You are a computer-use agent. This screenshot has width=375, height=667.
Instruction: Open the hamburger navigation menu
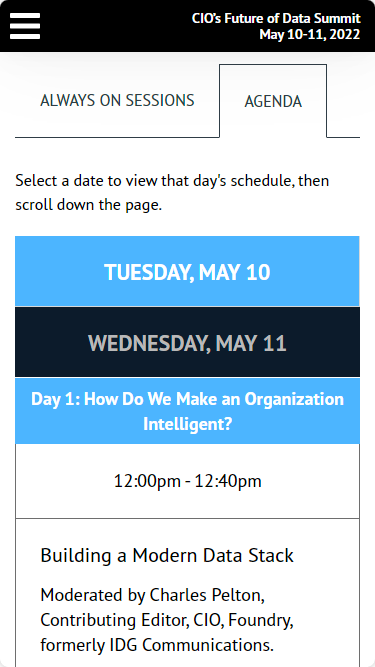(25, 26)
